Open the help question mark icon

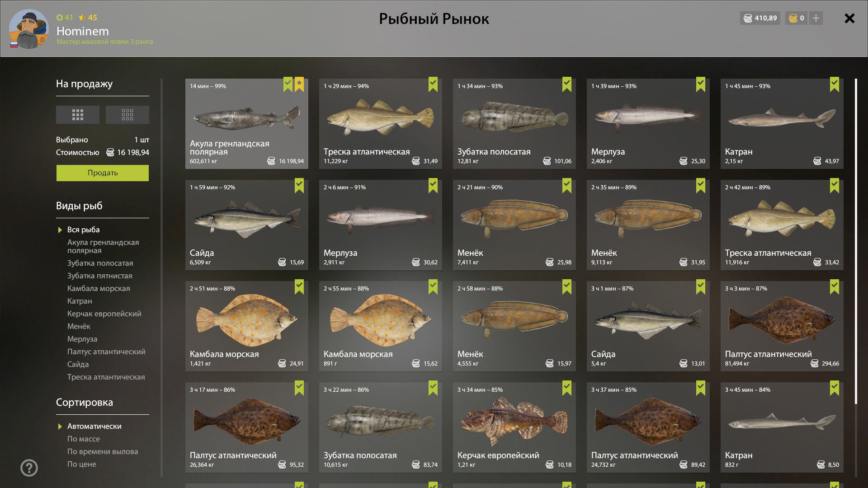pyautogui.click(x=29, y=468)
